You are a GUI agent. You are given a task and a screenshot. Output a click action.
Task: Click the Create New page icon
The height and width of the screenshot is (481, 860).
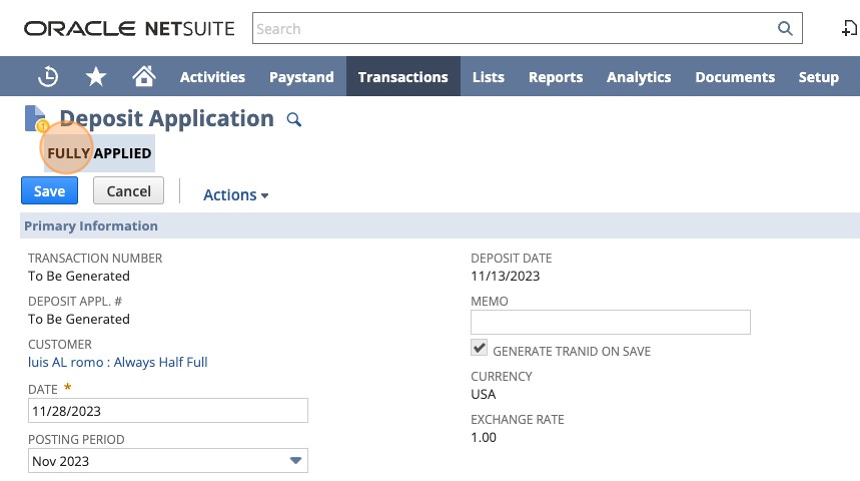pyautogui.click(x=849, y=28)
